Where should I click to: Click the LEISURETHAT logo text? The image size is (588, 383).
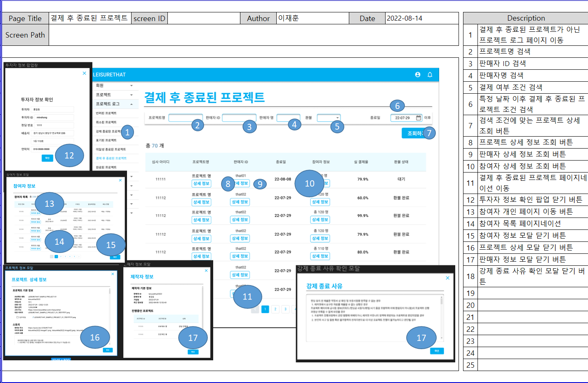point(109,75)
